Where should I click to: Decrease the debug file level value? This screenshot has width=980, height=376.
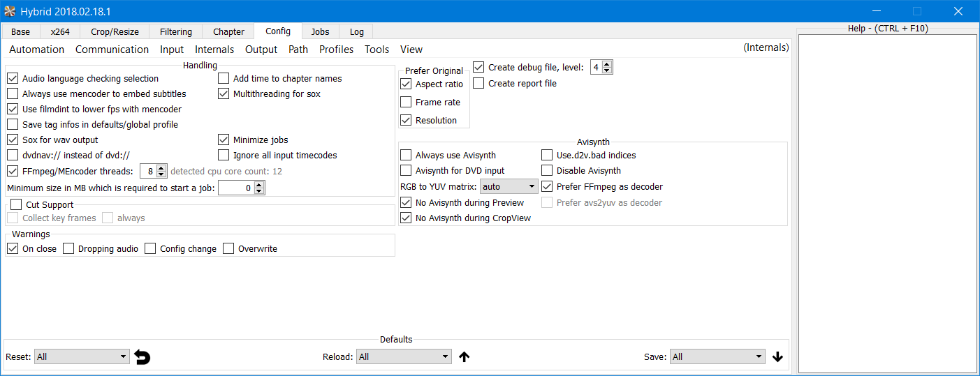tap(607, 70)
